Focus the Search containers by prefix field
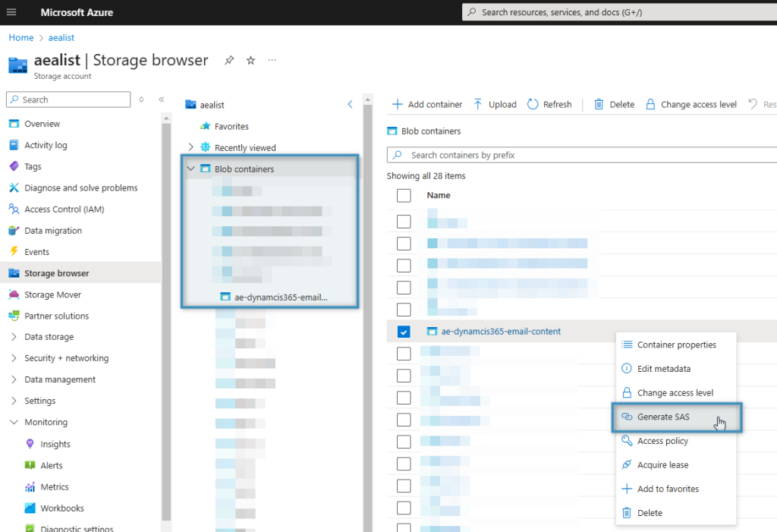The width and height of the screenshot is (777, 532). point(582,155)
